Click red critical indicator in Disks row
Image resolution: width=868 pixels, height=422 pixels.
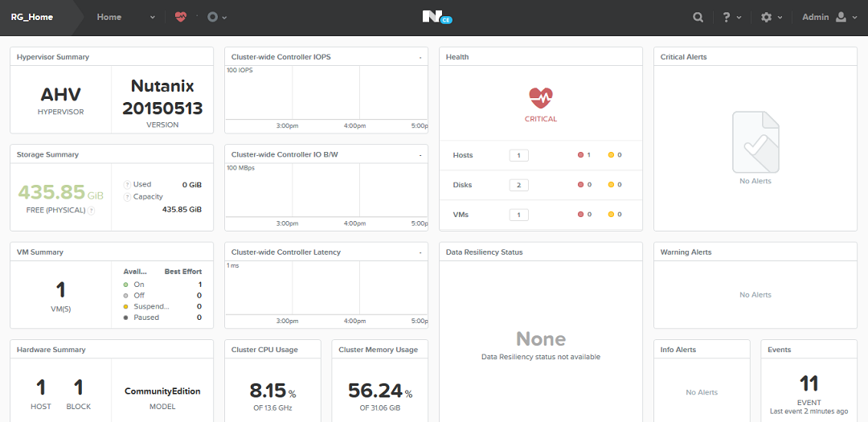[x=581, y=185]
